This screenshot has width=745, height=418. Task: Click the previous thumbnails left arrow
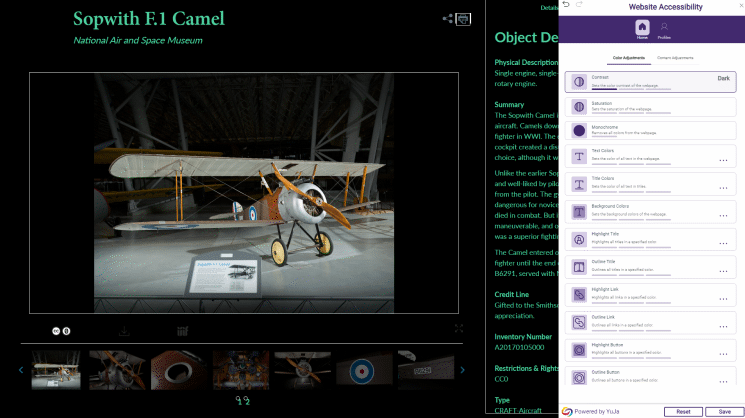tap(21, 370)
